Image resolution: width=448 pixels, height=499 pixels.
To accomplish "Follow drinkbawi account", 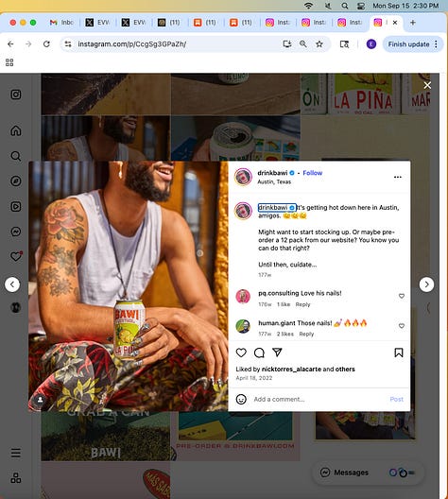I will [313, 173].
